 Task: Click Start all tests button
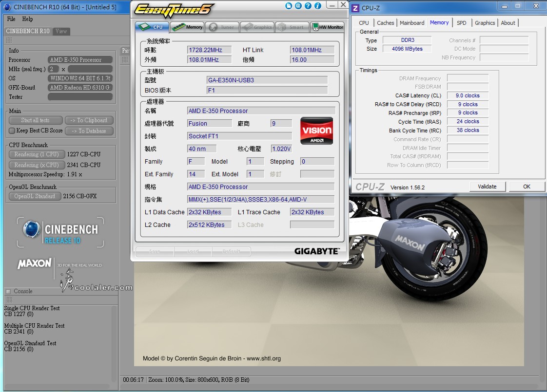tap(35, 120)
